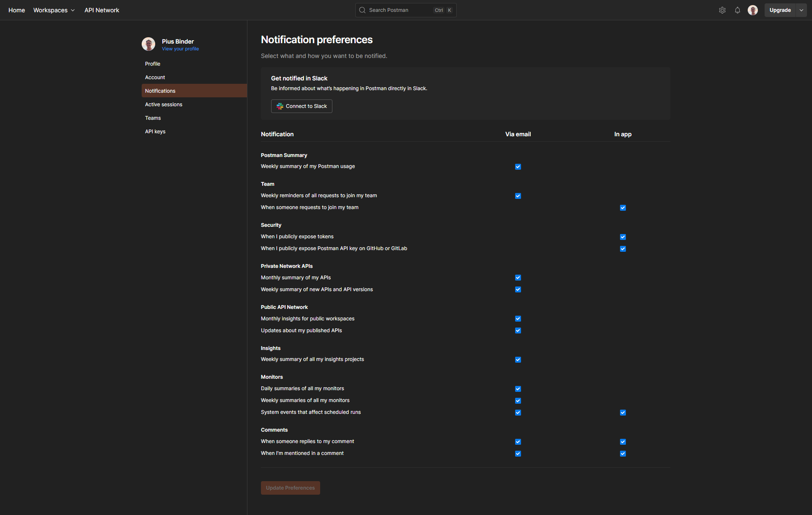Toggle email for weekly join request reminders
This screenshot has height=515, width=812.
518,196
